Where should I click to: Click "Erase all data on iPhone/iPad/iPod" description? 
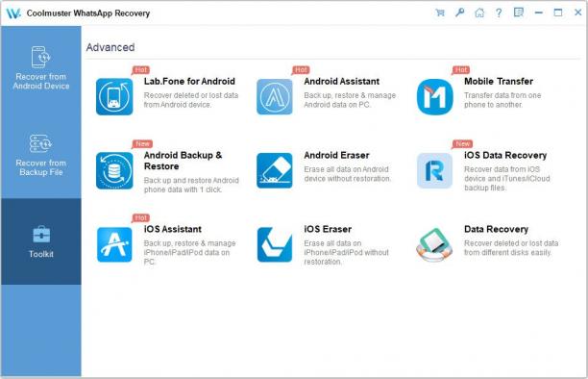tap(346, 252)
